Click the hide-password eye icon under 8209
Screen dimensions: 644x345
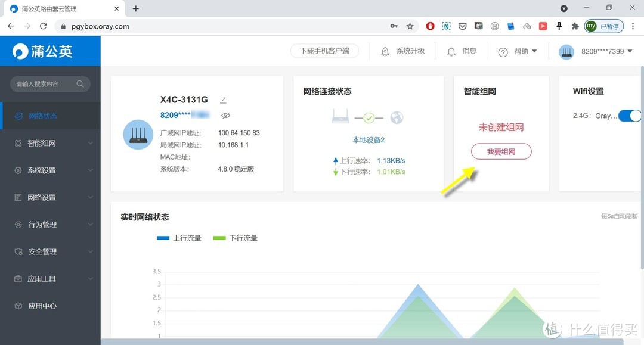pyautogui.click(x=225, y=115)
